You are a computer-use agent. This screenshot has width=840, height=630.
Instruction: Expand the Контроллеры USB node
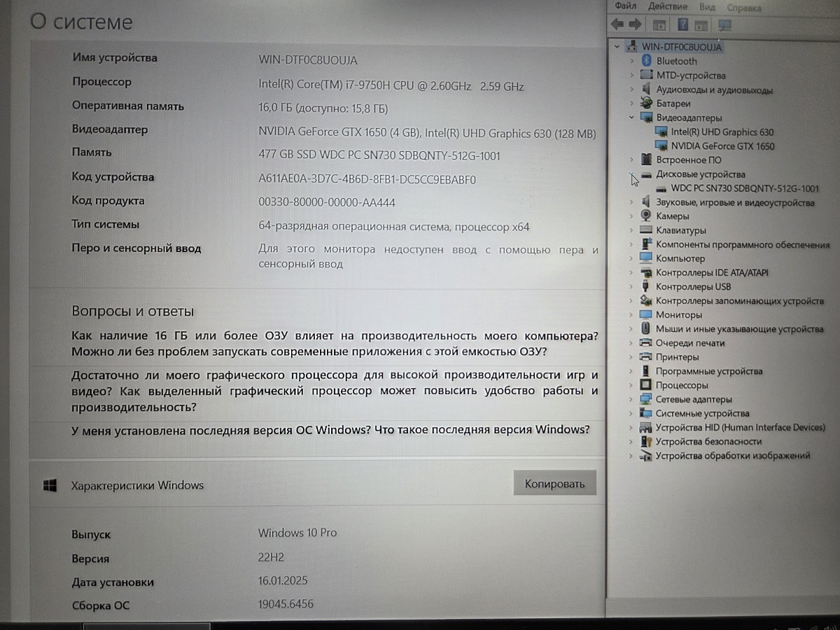pyautogui.click(x=631, y=287)
